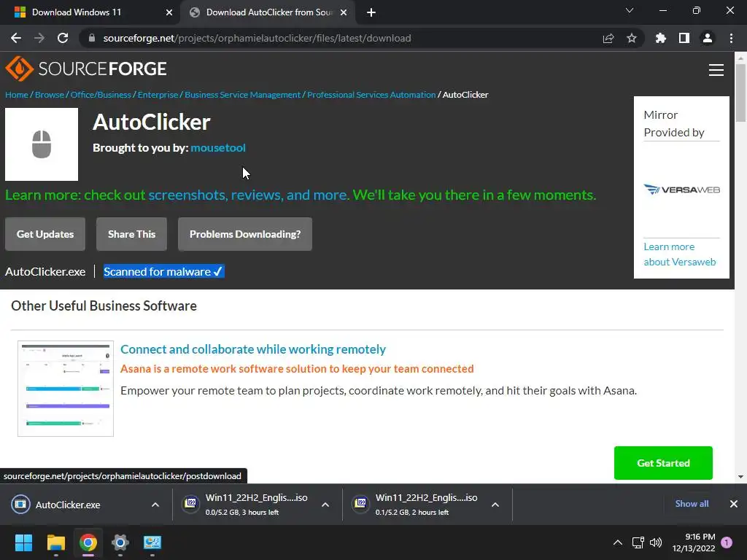Open Connect and collaborate while working remotely
Image resolution: width=747 pixels, height=560 pixels.
[x=253, y=349]
